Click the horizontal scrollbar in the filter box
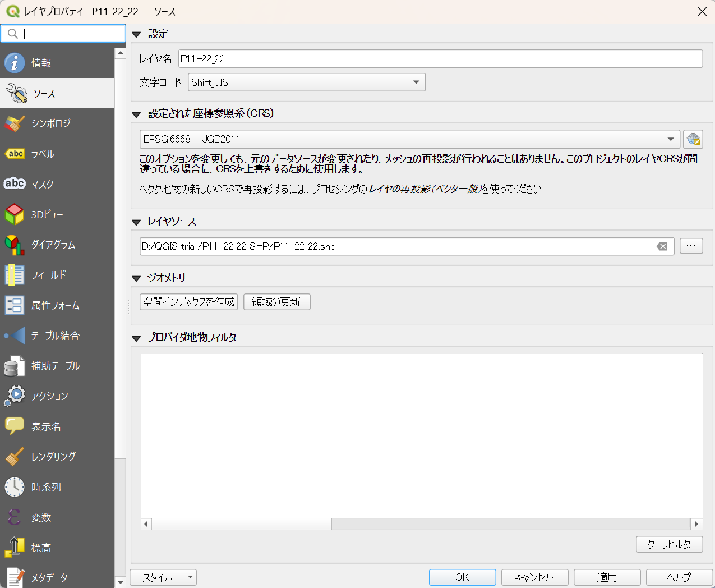715x588 pixels. point(421,524)
